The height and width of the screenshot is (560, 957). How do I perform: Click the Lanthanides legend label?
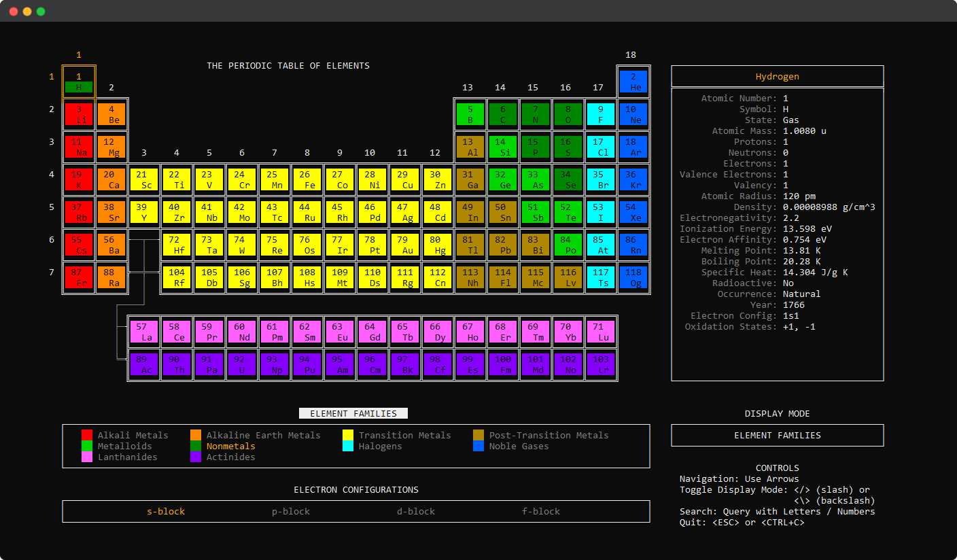coord(127,457)
